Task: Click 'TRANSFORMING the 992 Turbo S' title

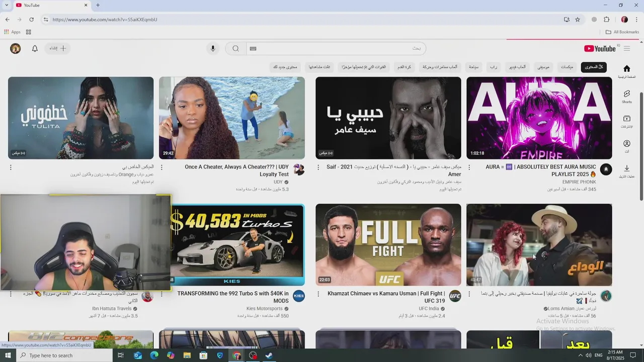Action: [233, 297]
